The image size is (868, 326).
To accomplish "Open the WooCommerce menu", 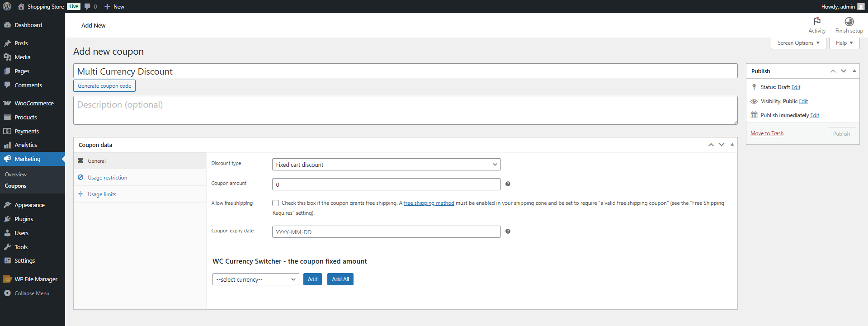I will pyautogui.click(x=33, y=103).
